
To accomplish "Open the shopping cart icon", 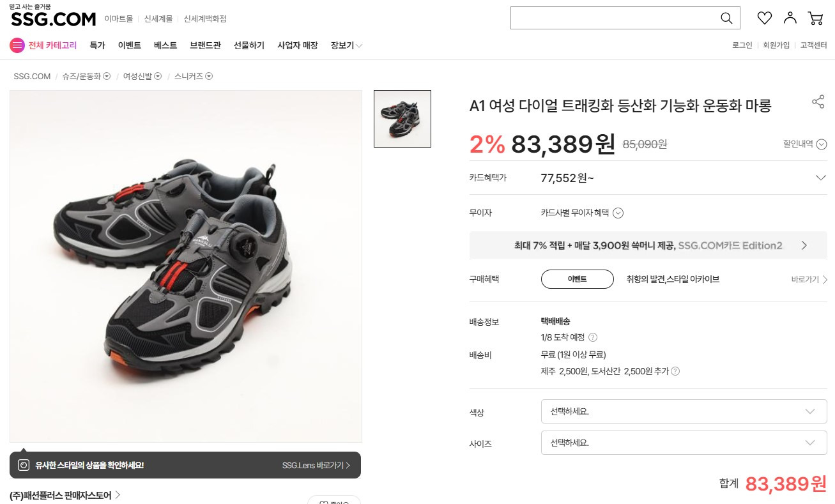I will pyautogui.click(x=816, y=18).
